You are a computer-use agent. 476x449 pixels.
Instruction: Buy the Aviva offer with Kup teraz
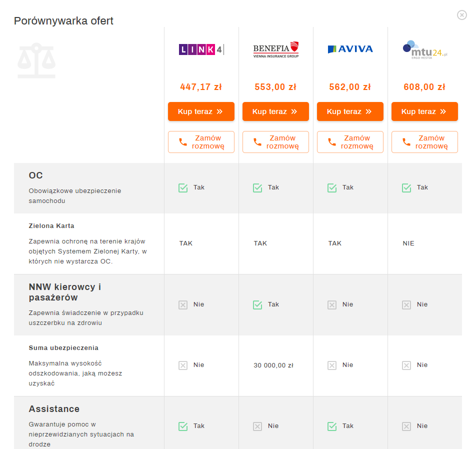click(350, 111)
